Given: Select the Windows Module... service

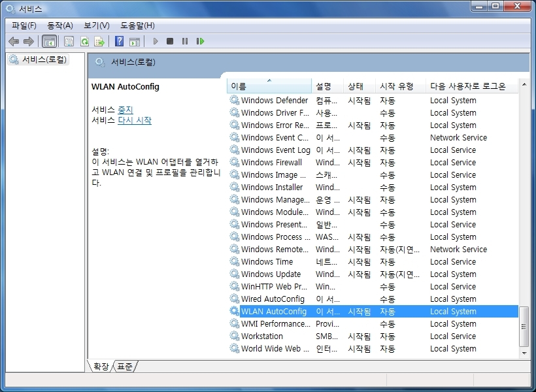Looking at the screenshot, I should (x=374, y=212).
